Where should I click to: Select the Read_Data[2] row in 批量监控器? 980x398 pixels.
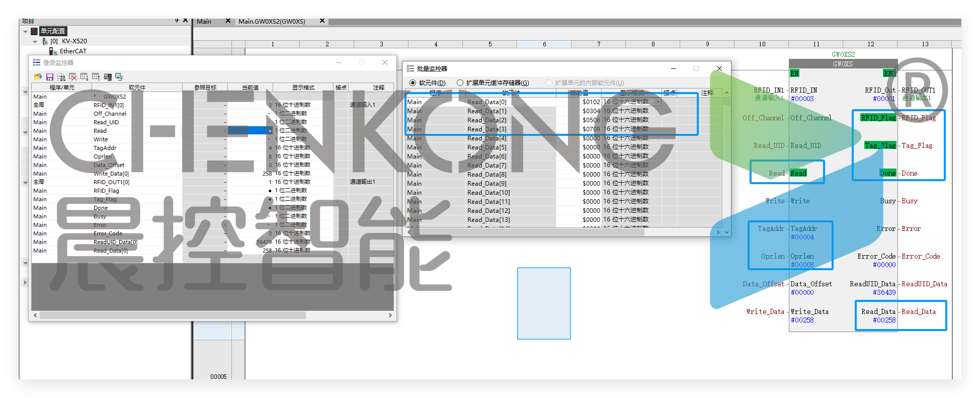point(564,120)
